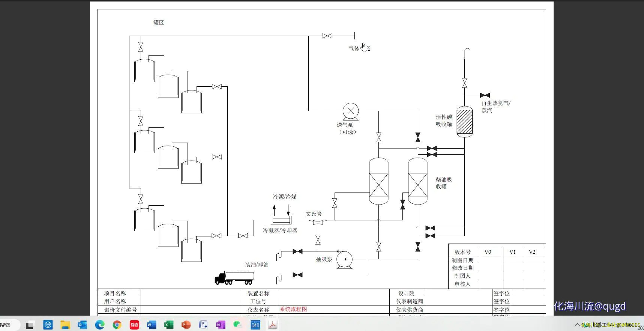Image resolution: width=644 pixels, height=331 pixels.
Task: Click the 仪表制造商 cell
Action: [408, 301]
